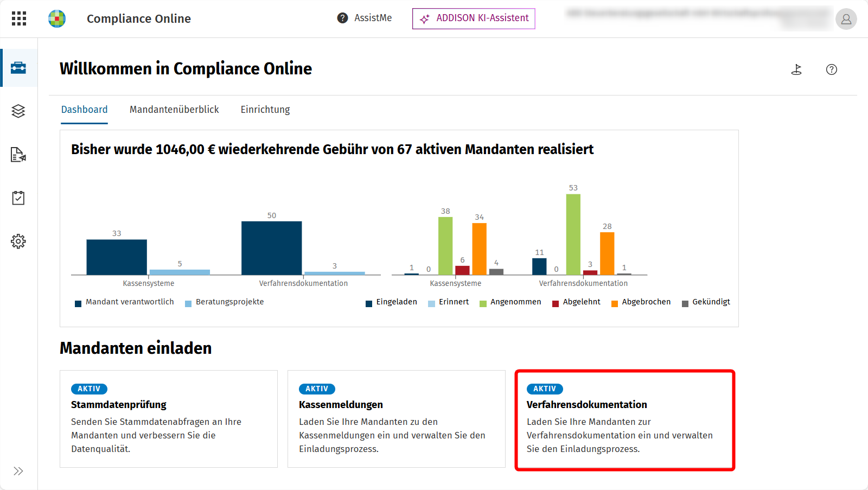The width and height of the screenshot is (868, 490).
Task: Click the green bar labeled 38
Action: pos(445,246)
